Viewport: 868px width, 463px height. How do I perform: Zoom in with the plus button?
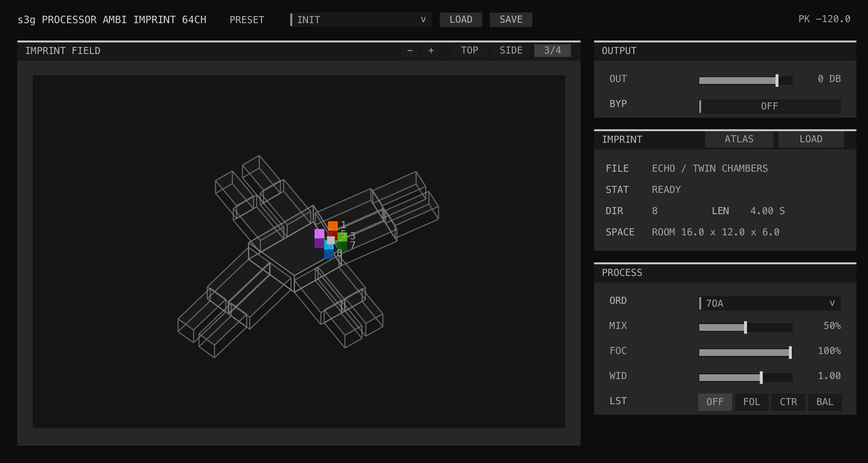[431, 50]
